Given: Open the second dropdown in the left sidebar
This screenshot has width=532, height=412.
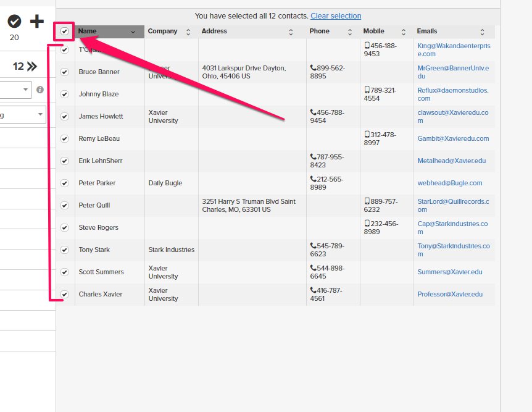Looking at the screenshot, I should pos(22,114).
